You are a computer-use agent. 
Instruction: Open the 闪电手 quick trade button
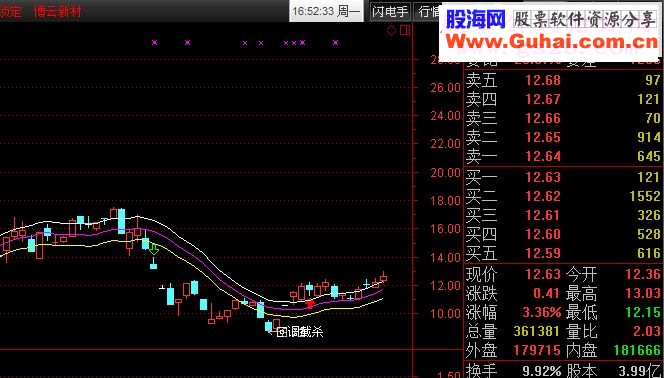point(390,11)
